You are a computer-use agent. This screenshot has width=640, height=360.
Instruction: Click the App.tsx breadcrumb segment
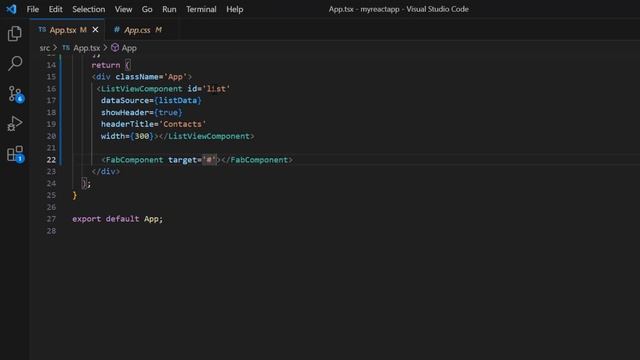(x=82, y=48)
